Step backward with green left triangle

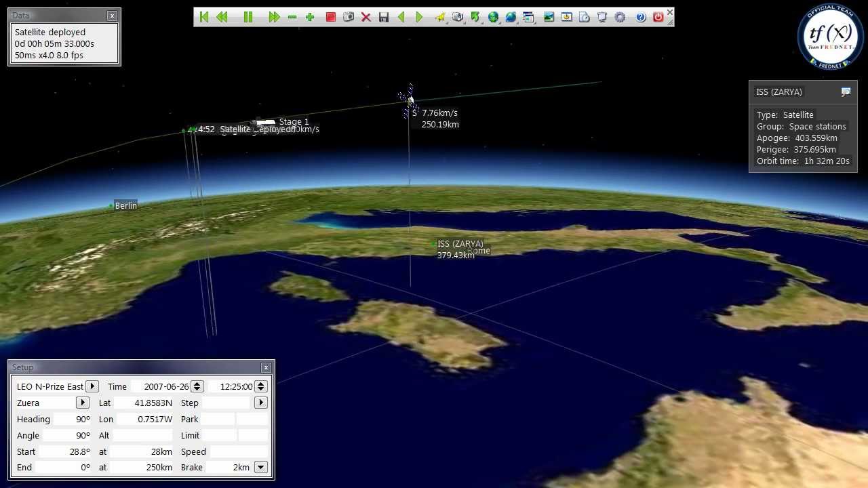pos(401,17)
